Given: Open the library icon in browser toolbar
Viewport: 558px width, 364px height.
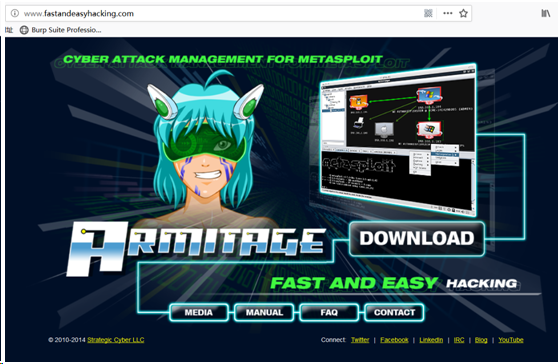Looking at the screenshot, I should (546, 14).
